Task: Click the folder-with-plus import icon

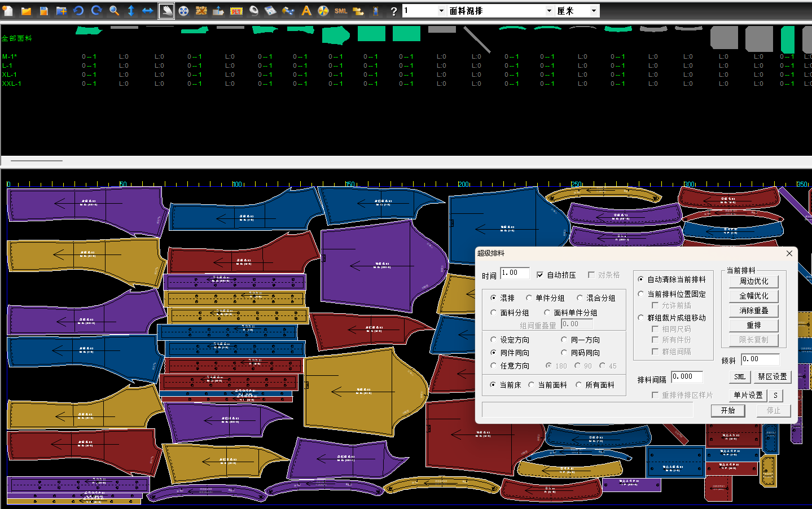Action: [x=61, y=11]
